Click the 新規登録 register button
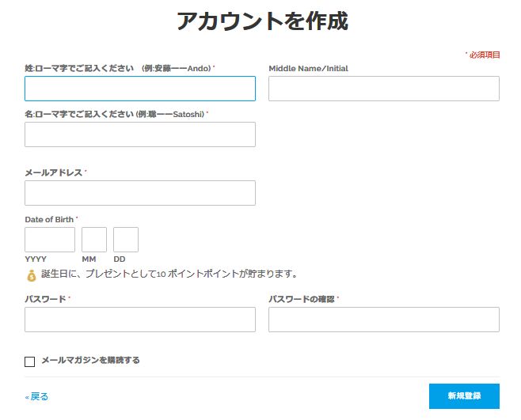521x420 pixels. pos(463,396)
